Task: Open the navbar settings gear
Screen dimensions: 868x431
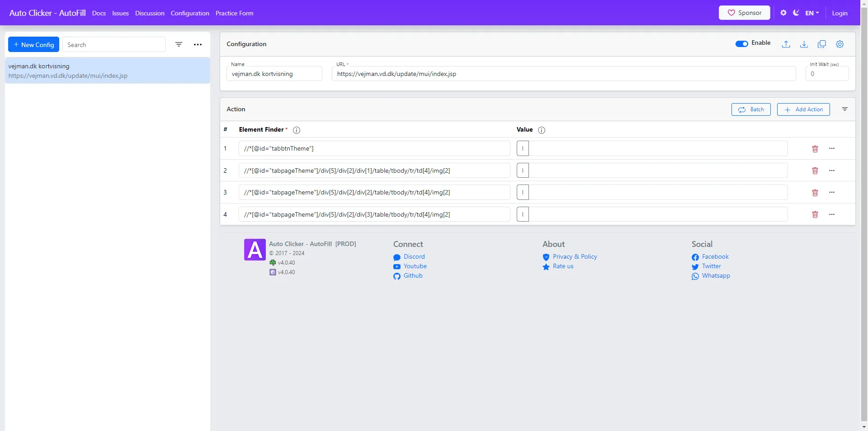Action: point(783,13)
